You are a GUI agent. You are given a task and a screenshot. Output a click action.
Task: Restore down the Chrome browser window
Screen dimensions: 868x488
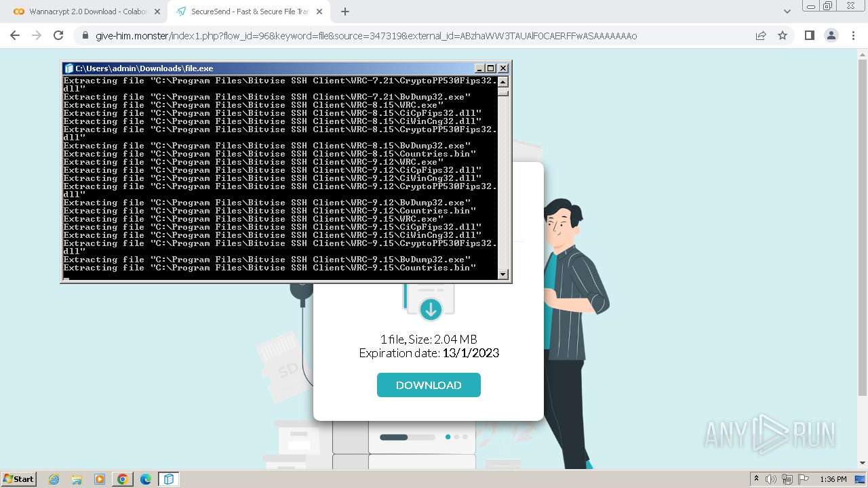[x=827, y=5]
